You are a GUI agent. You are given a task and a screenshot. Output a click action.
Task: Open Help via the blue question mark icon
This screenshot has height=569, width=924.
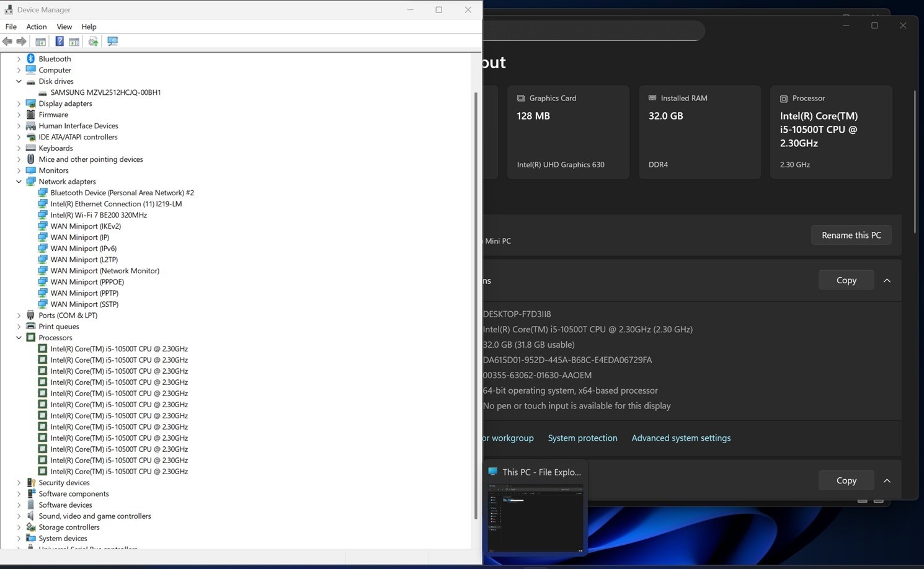point(60,42)
